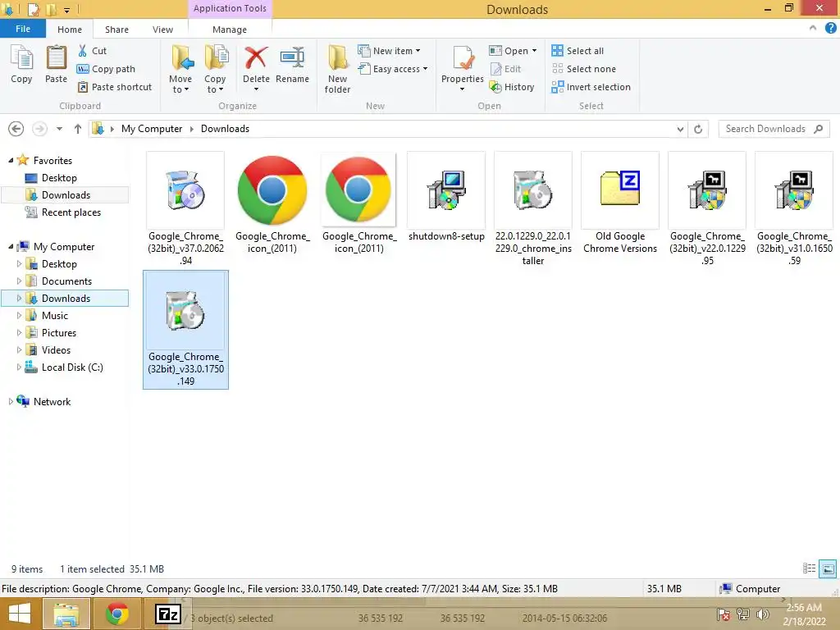Viewport: 840px width, 630px height.
Task: Open the File menu tab
Action: pos(22,29)
